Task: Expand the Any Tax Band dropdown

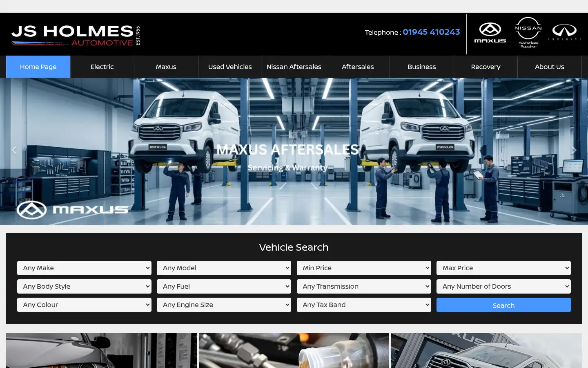Action: pos(364,305)
